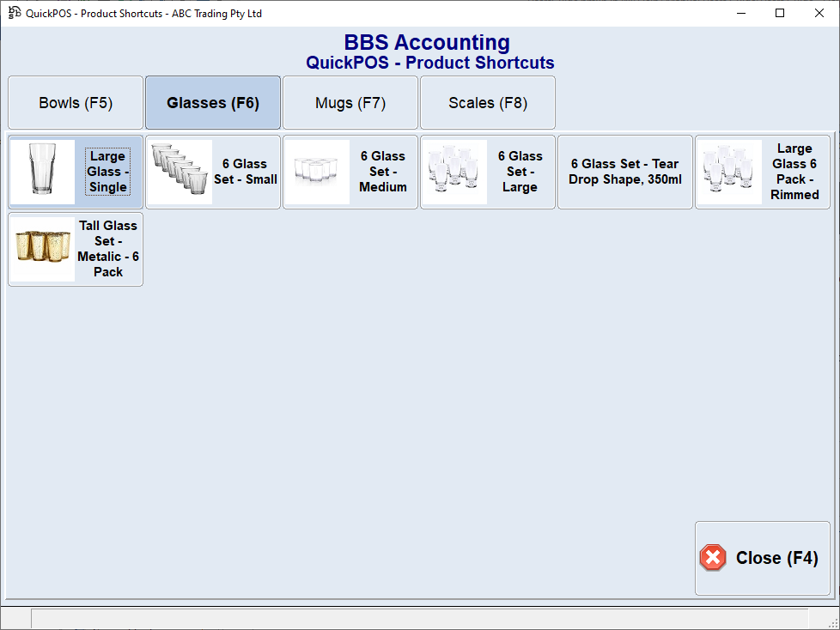Switch to the Scales (F8) tab
This screenshot has width=840, height=630.
487,102
